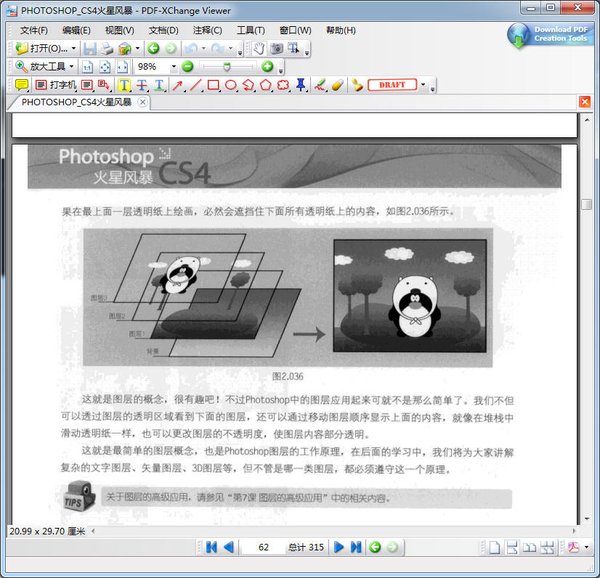Click the Undo arrow icon
Viewport: 600px width, 578px height.
(x=191, y=49)
